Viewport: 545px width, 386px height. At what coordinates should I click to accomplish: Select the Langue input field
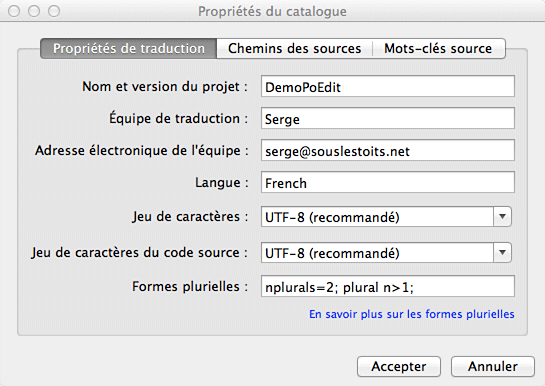click(x=388, y=182)
